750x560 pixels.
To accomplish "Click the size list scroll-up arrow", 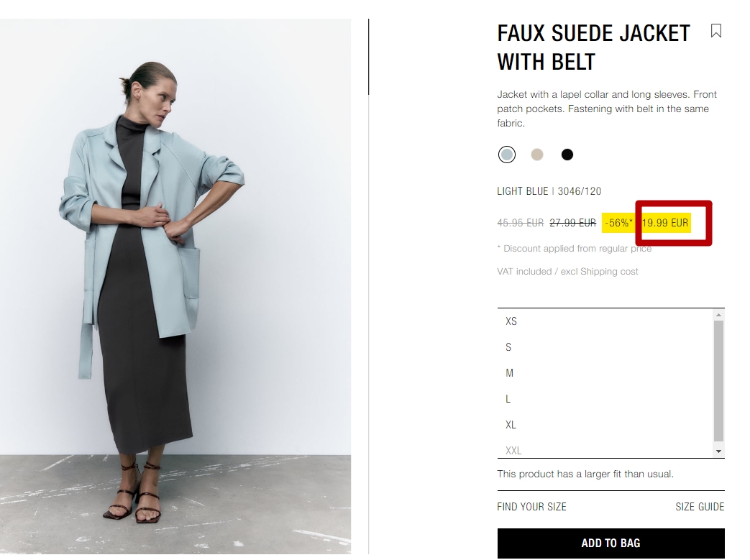I will coord(718,315).
